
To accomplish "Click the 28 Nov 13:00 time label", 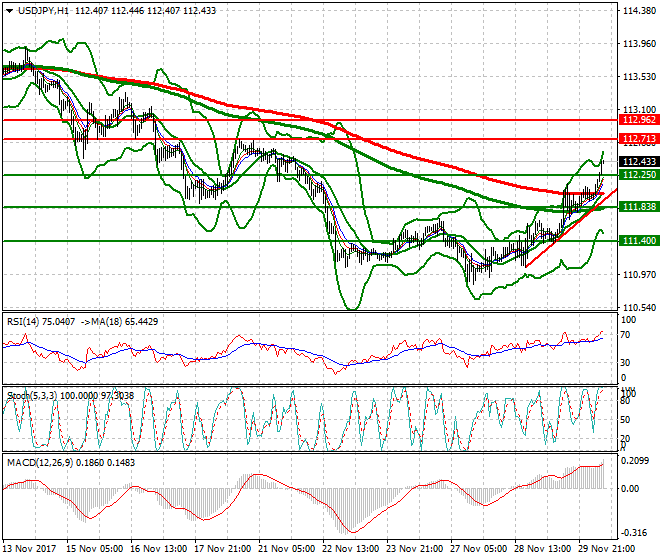I will (543, 549).
